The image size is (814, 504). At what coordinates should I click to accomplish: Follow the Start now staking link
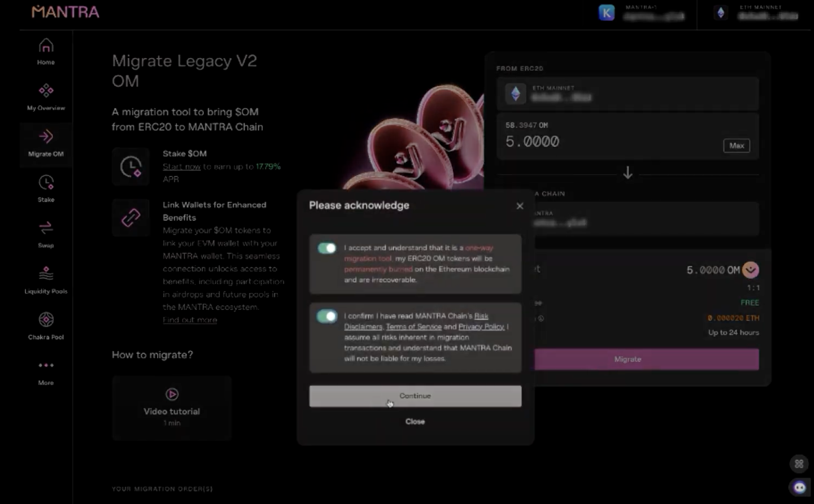pyautogui.click(x=182, y=166)
